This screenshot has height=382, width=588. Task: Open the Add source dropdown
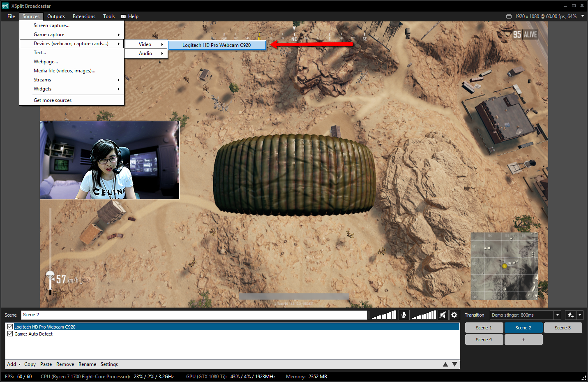pos(14,364)
